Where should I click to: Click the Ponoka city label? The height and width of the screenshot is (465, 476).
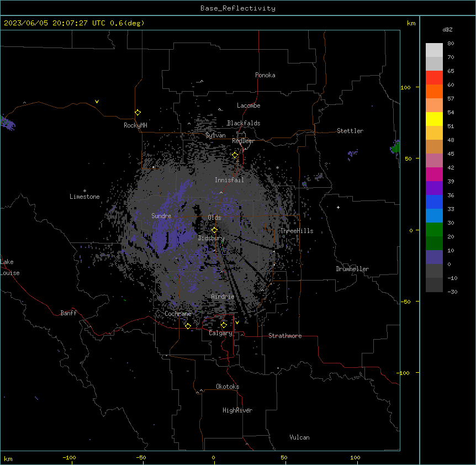click(265, 75)
